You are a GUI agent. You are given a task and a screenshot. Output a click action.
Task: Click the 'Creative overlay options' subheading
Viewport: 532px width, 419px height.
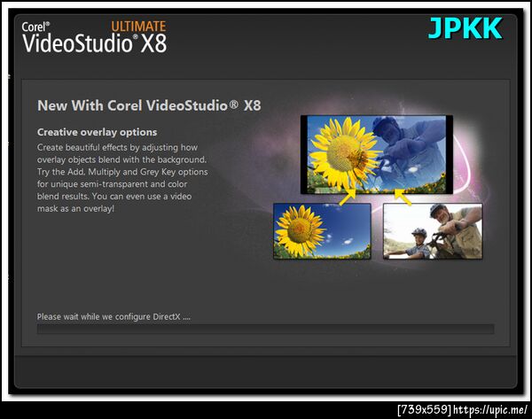pos(97,132)
